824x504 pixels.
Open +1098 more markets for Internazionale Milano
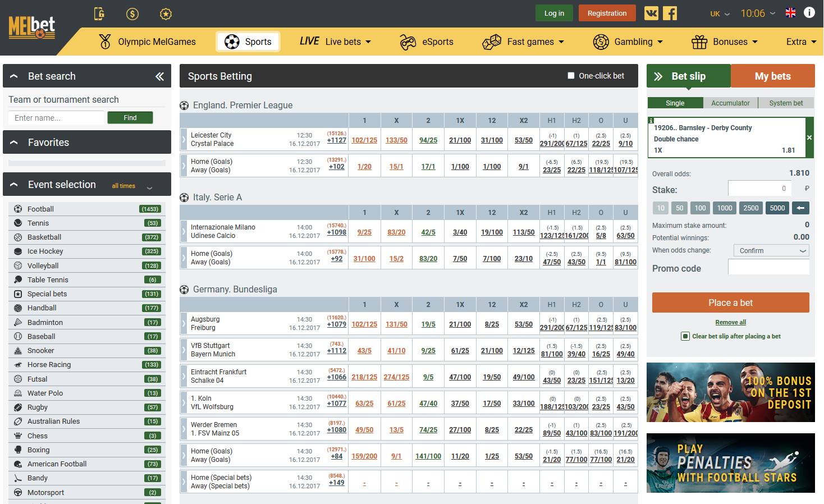click(337, 232)
